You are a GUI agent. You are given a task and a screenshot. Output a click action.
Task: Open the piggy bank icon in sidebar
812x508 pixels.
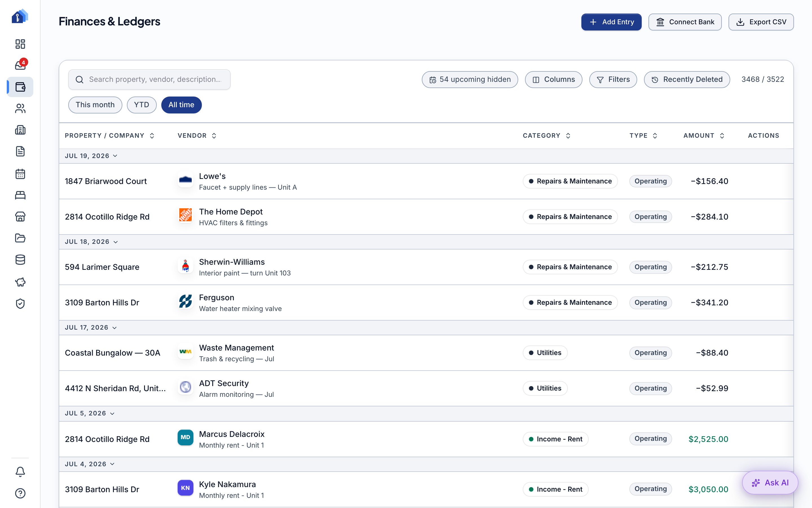coord(20,282)
